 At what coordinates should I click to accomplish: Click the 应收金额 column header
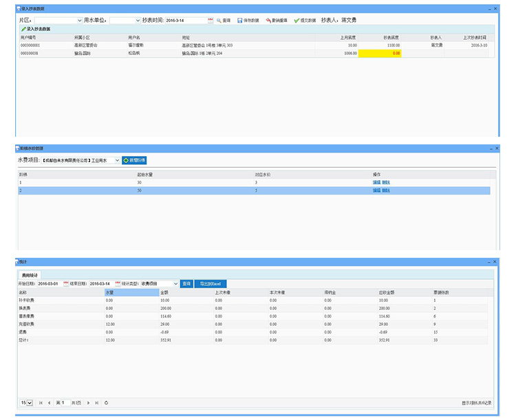(x=387, y=292)
